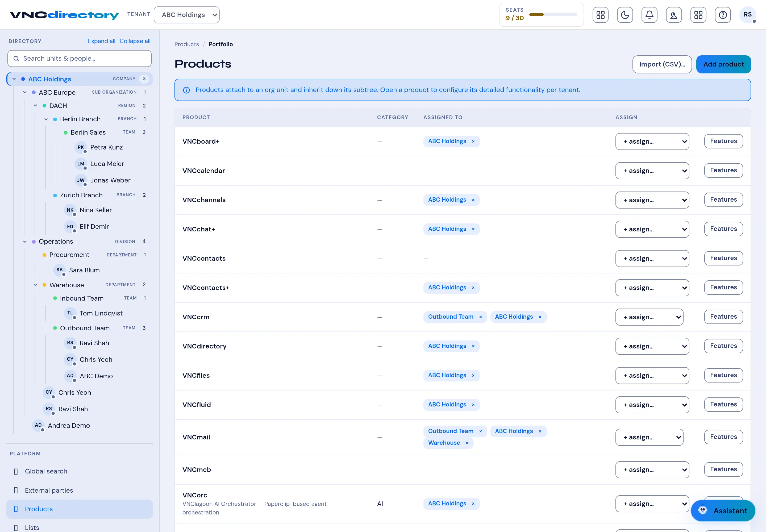Remove ABC Holdings chip from VNCorc row
The width and height of the screenshot is (766, 532).
pyautogui.click(x=473, y=504)
